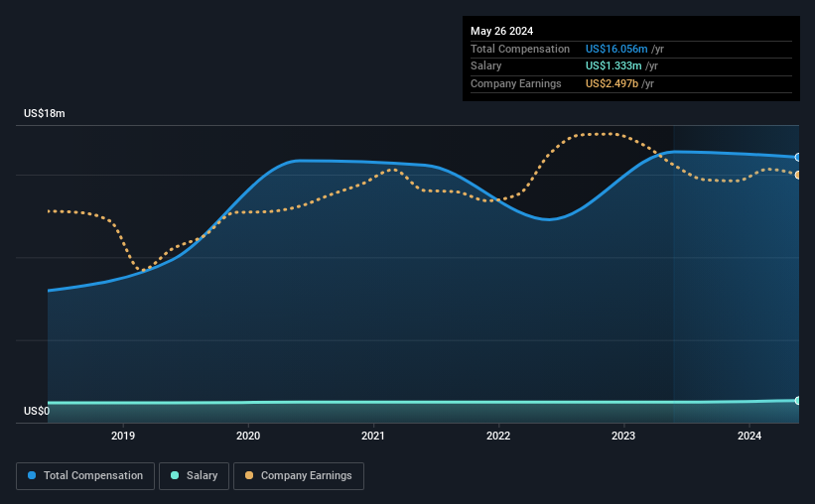Click the blue dot in Total Compensation legend

pyautogui.click(x=32, y=475)
